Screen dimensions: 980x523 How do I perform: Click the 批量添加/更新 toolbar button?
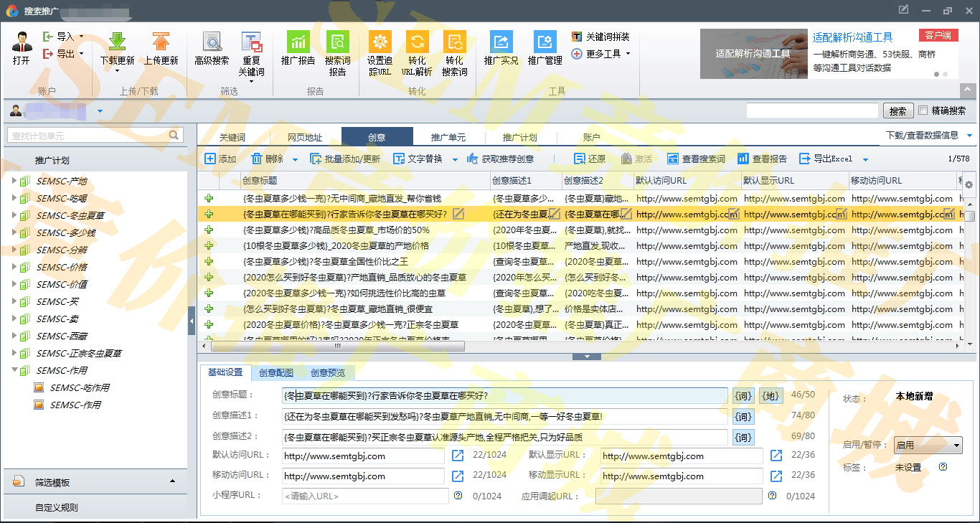point(345,159)
